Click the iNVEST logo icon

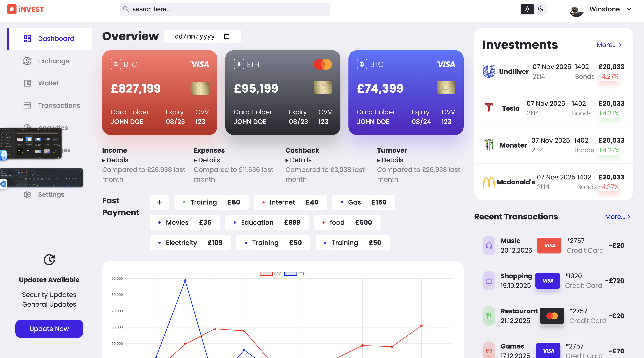click(x=12, y=9)
